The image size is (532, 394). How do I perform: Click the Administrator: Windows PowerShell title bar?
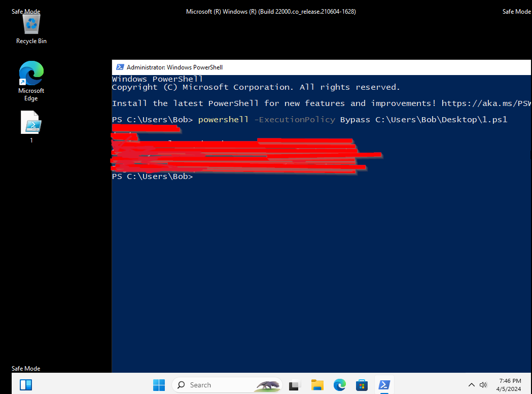pos(304,67)
